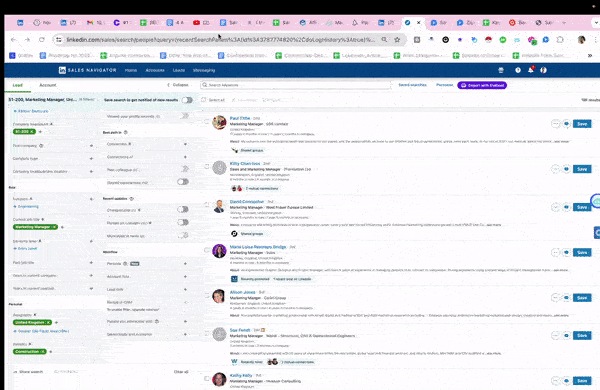The height and width of the screenshot is (390, 600).
Task: Toggle the Mentioned in news filter
Action: [x=184, y=235]
